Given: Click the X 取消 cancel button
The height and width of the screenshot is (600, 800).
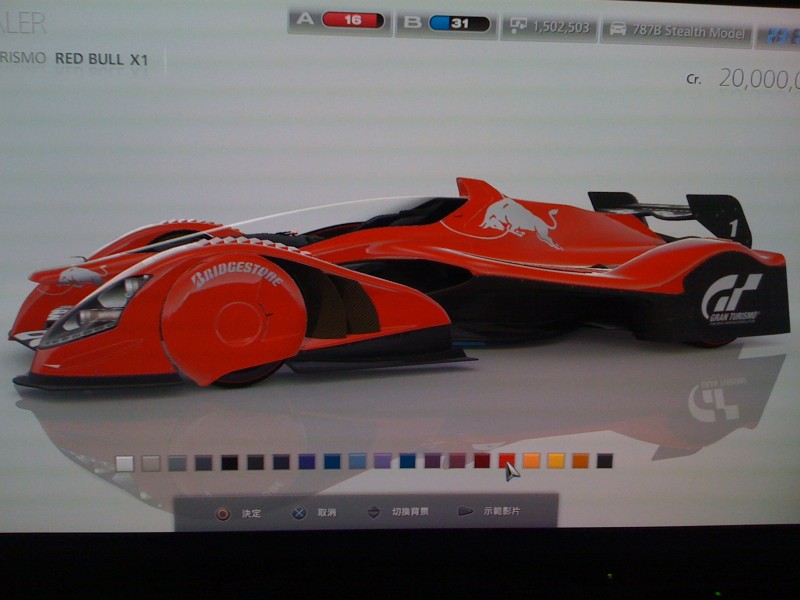Looking at the screenshot, I should 314,512.
